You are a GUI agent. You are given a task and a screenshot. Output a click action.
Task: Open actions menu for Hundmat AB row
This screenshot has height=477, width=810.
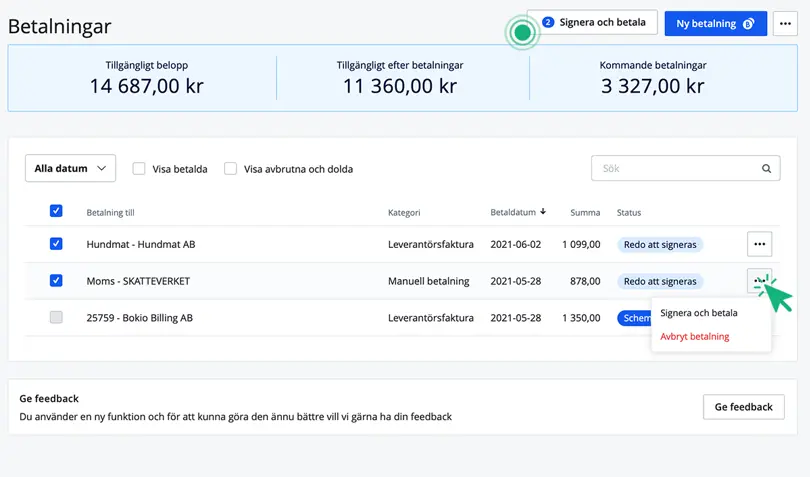pyautogui.click(x=759, y=244)
